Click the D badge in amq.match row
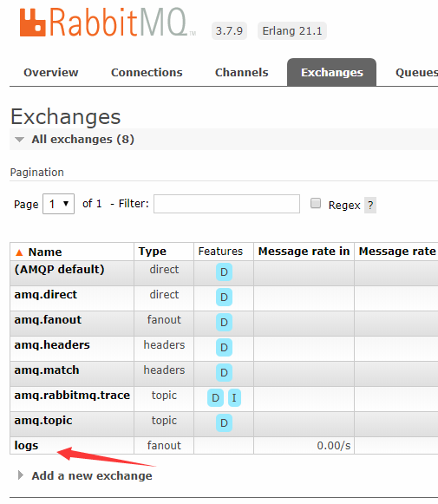This screenshot has width=438, height=504. pyautogui.click(x=224, y=372)
